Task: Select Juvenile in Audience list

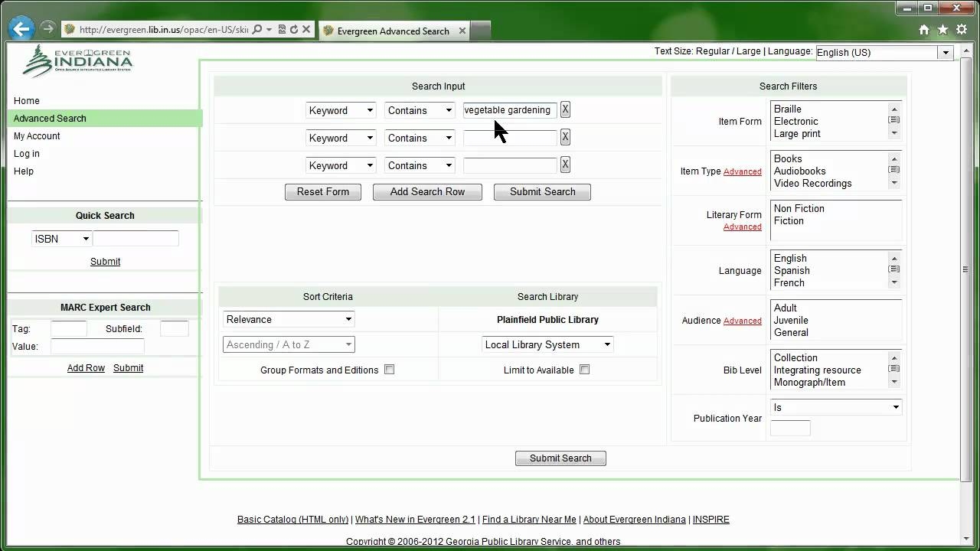Action: pos(791,320)
